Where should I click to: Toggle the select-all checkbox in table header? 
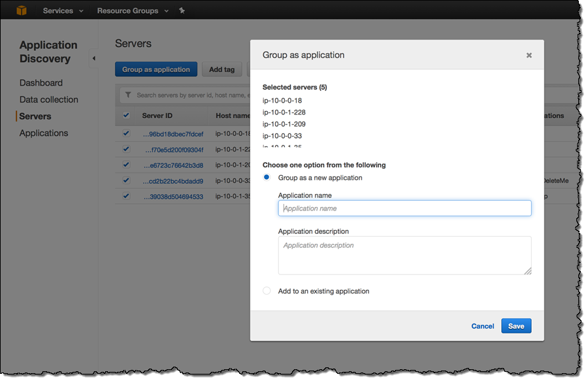coord(126,116)
